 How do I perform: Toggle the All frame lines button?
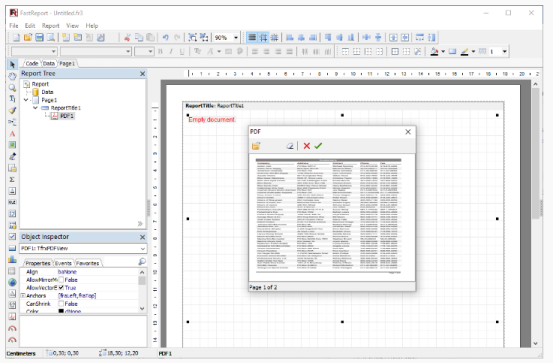tap(395, 52)
